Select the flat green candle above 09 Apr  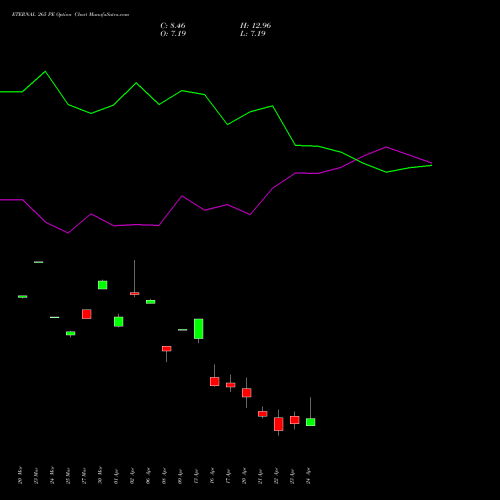(183, 330)
